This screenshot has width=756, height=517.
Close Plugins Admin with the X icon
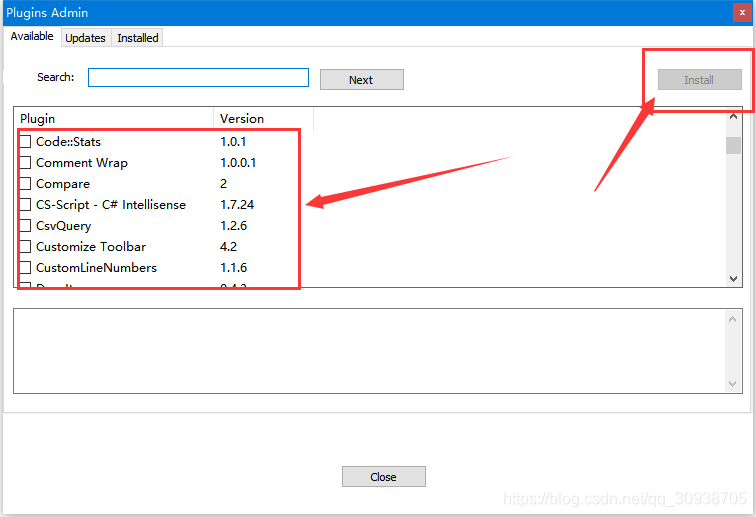pyautogui.click(x=742, y=13)
